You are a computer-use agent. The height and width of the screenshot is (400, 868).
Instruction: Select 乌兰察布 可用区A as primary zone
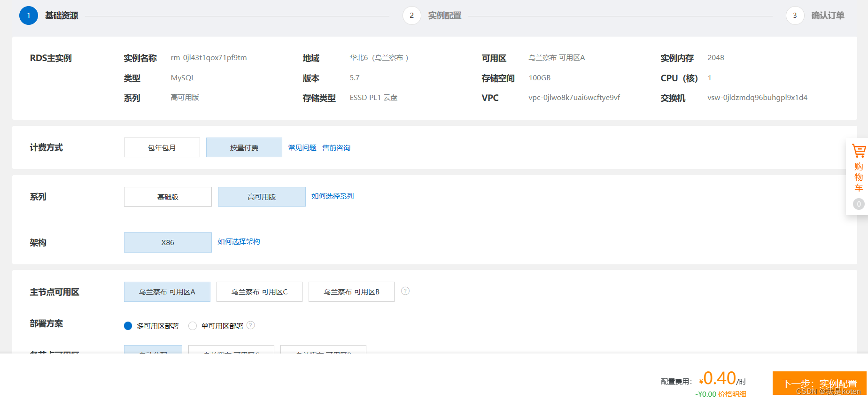coord(167,292)
